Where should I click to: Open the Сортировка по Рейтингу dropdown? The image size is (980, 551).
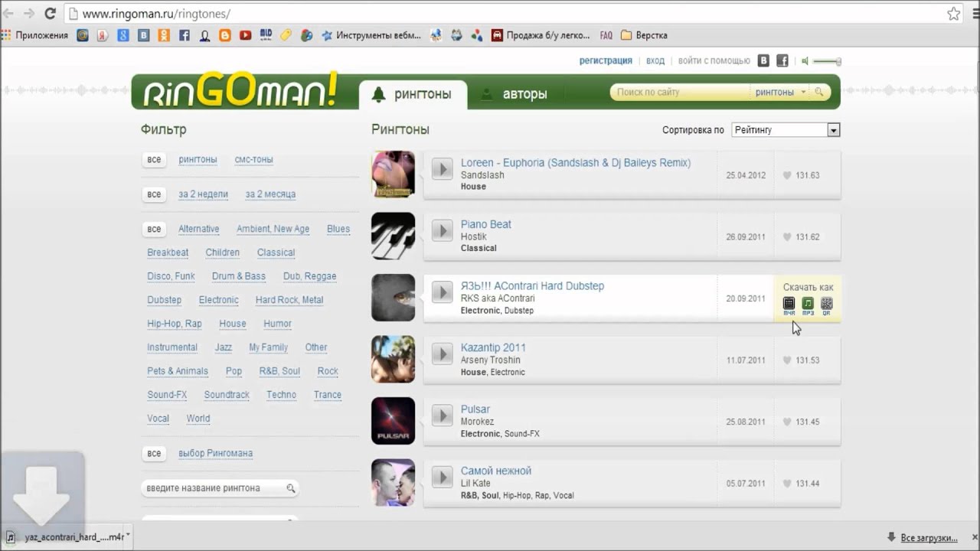(786, 130)
